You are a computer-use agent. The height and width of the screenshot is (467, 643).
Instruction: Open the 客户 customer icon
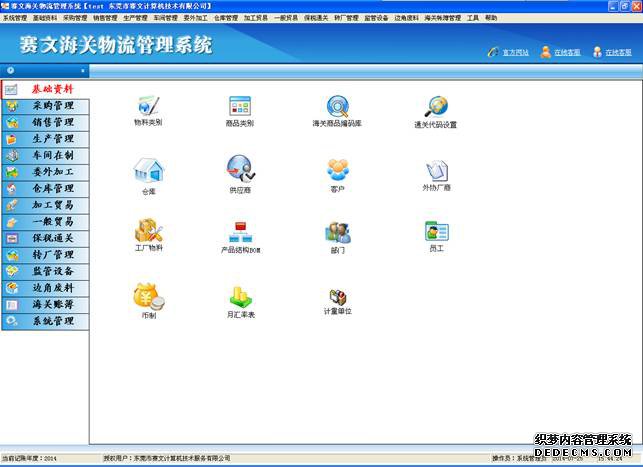click(337, 169)
